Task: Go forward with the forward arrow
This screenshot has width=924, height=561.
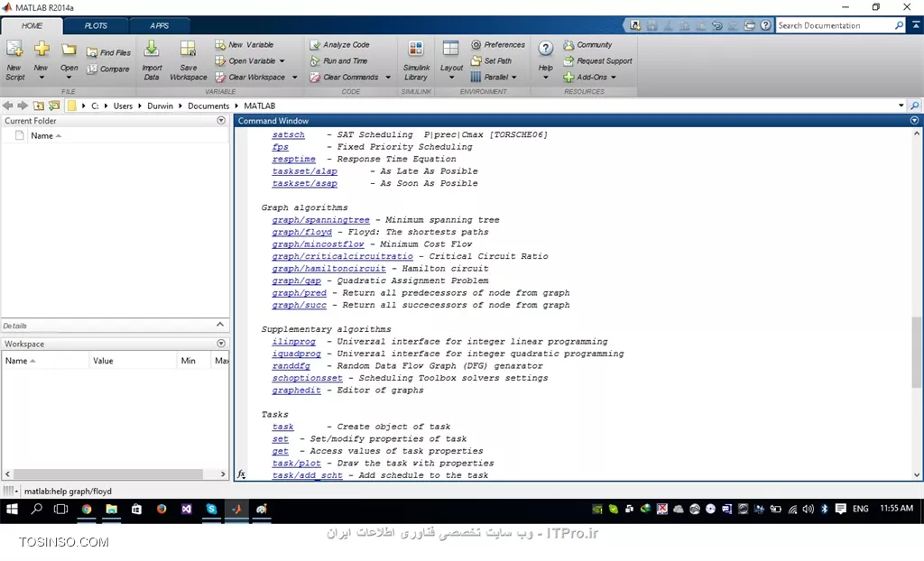Action: click(x=23, y=106)
